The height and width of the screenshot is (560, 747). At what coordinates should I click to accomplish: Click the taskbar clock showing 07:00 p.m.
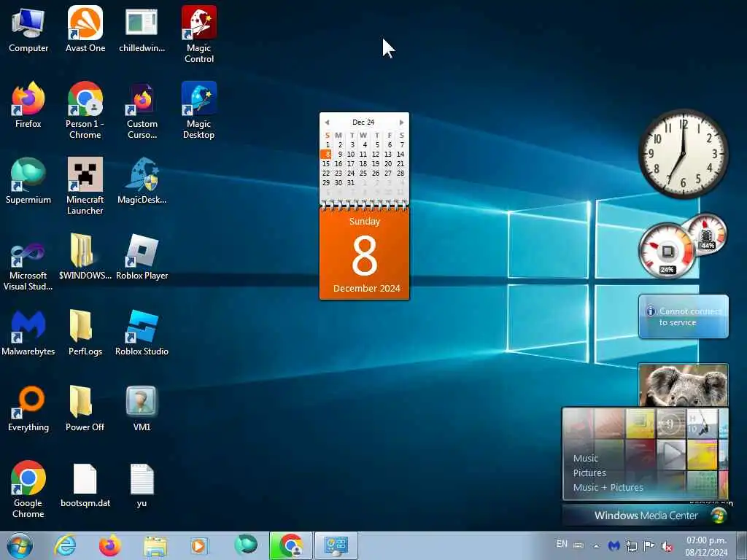pyautogui.click(x=706, y=546)
